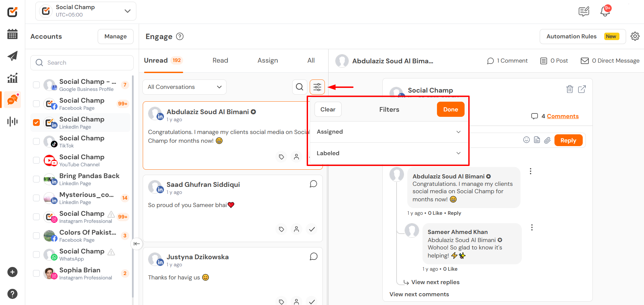
Task: Open the compose post icon in header
Action: coord(584,11)
